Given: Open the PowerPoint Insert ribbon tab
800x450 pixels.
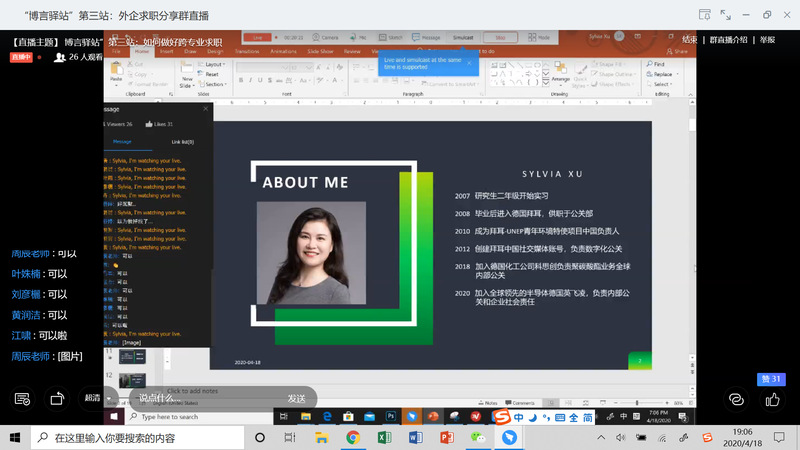Looking at the screenshot, I should pos(166,52).
